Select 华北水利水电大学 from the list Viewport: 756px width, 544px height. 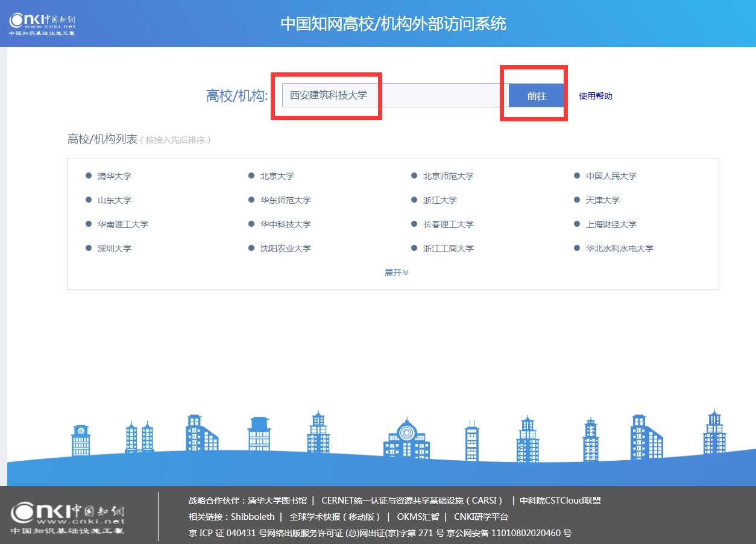point(620,248)
